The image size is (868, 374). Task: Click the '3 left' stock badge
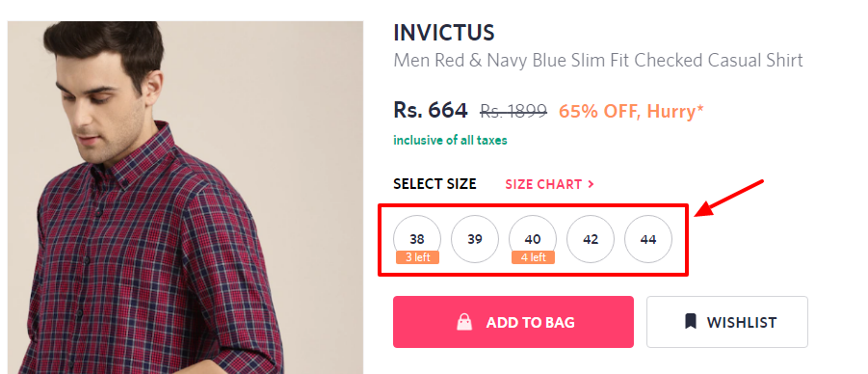[417, 257]
